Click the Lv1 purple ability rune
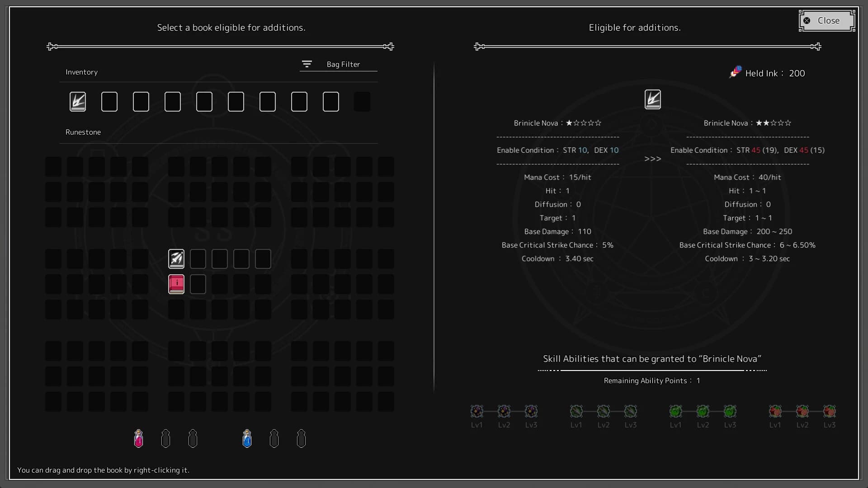This screenshot has height=488, width=868. 477,410
